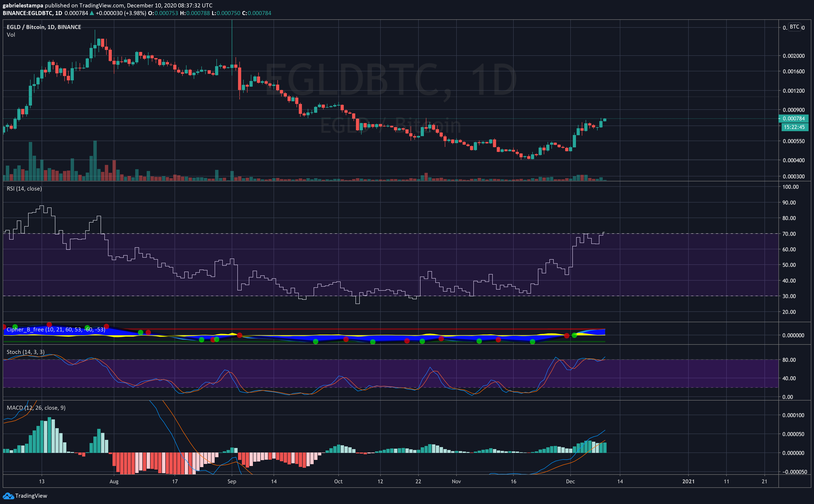The width and height of the screenshot is (814, 504).
Task: Click the Cipher_B_free indicator label
Action: pyautogui.click(x=56, y=329)
